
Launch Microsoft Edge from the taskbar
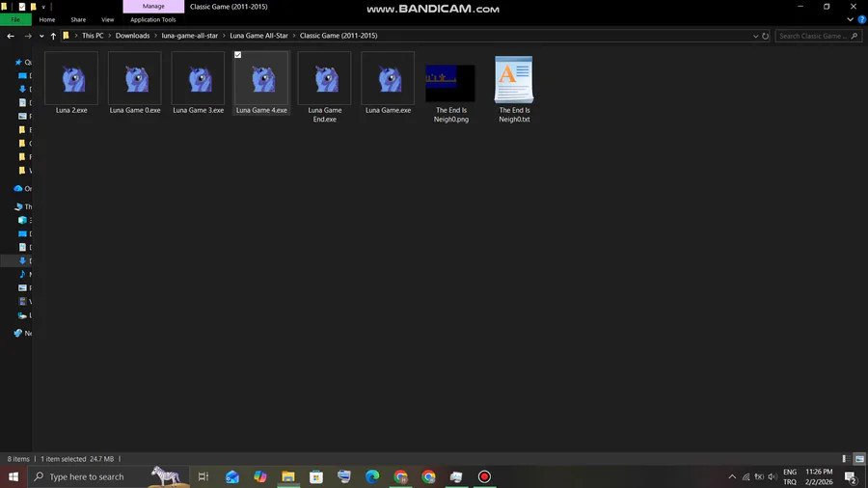tap(372, 476)
